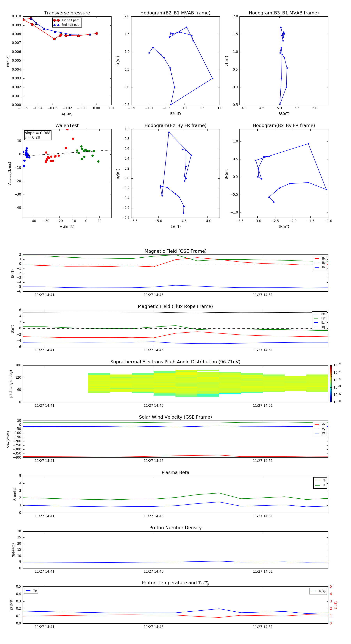Click the 'Hodogram(B2_B1 MVAB frame)' title
351x644 pixels.
click(x=175, y=13)
